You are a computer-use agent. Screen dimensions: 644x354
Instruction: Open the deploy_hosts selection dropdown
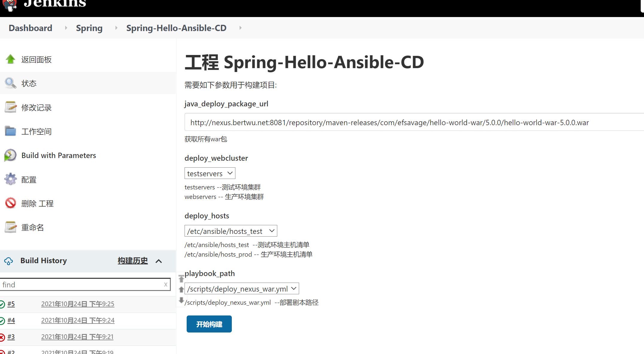coord(230,231)
